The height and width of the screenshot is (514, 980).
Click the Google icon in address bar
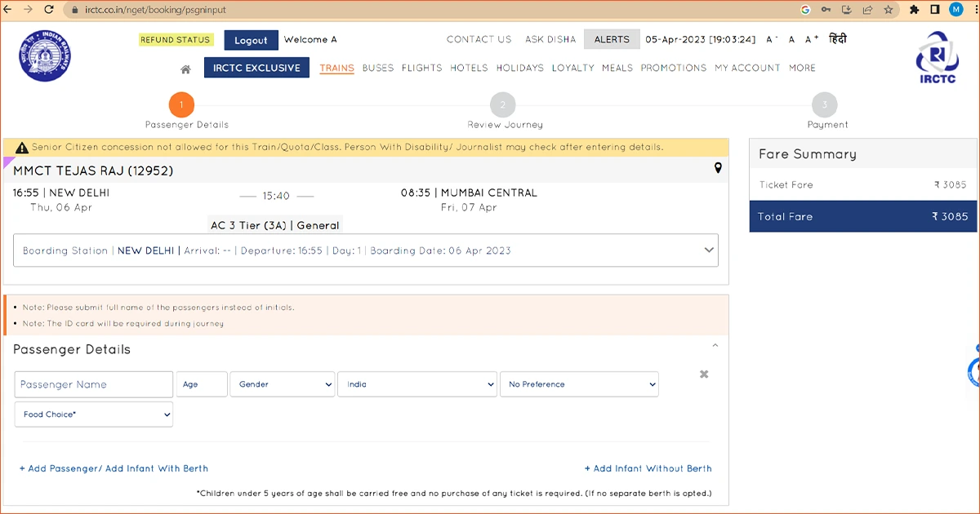click(805, 10)
